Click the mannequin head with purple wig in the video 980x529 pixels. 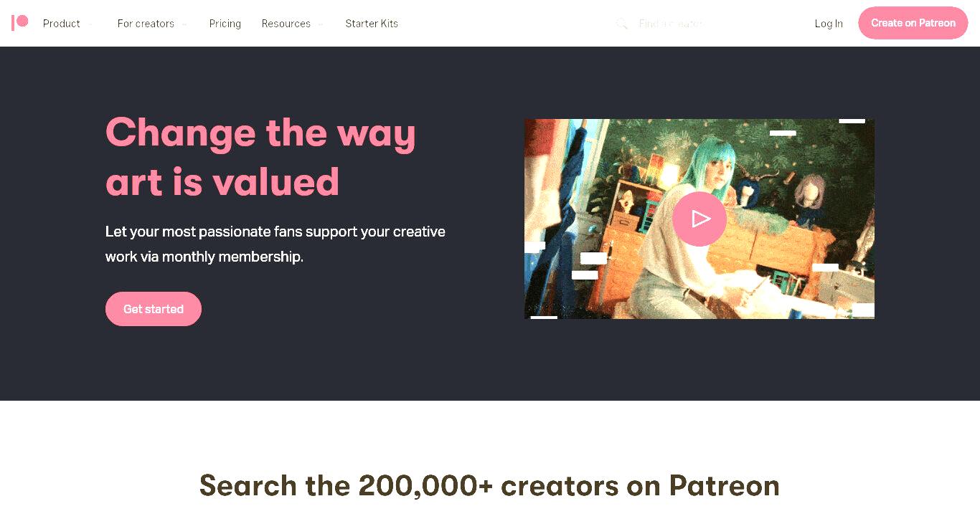click(809, 192)
